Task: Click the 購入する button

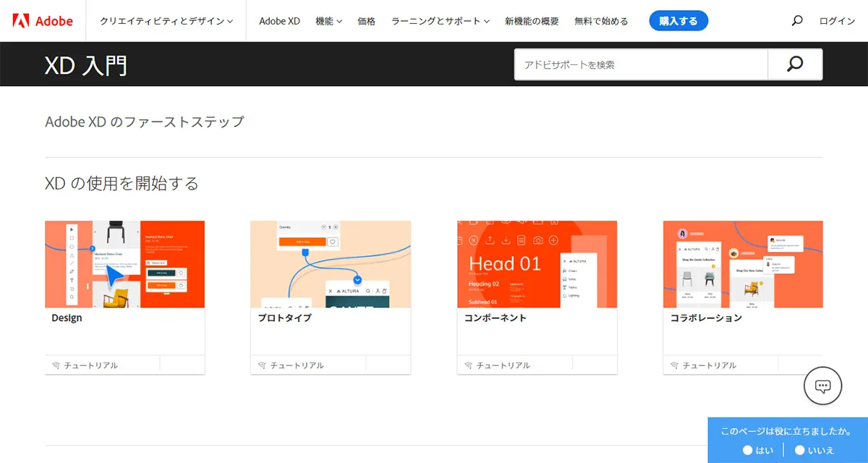Action: [678, 20]
